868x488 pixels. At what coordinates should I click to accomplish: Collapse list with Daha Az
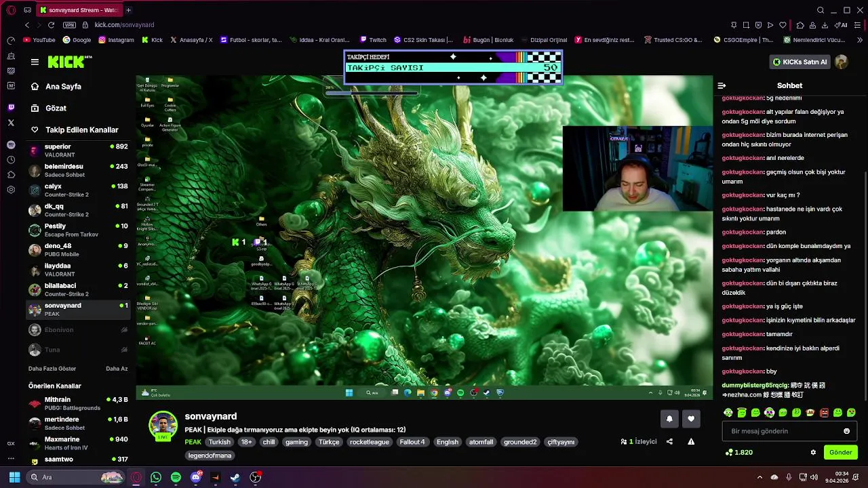117,369
